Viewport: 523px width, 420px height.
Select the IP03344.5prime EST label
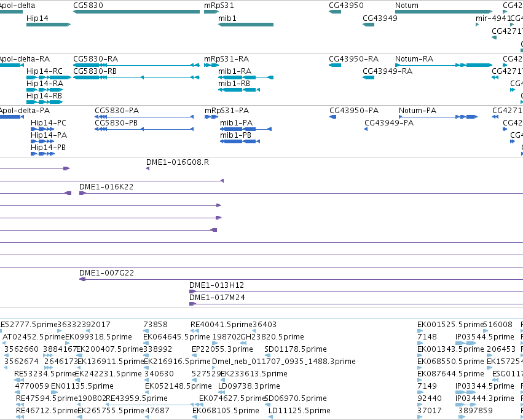coord(485,386)
